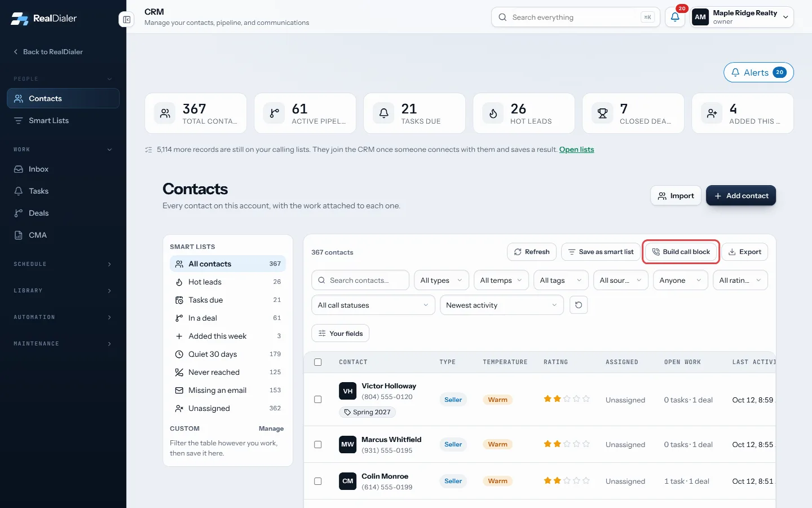This screenshot has width=812, height=508.
Task: Click the Search everything box
Action: click(576, 17)
